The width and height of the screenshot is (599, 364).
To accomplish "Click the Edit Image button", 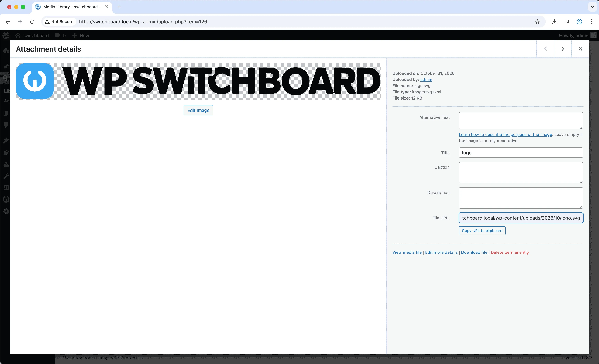I will coord(198,110).
